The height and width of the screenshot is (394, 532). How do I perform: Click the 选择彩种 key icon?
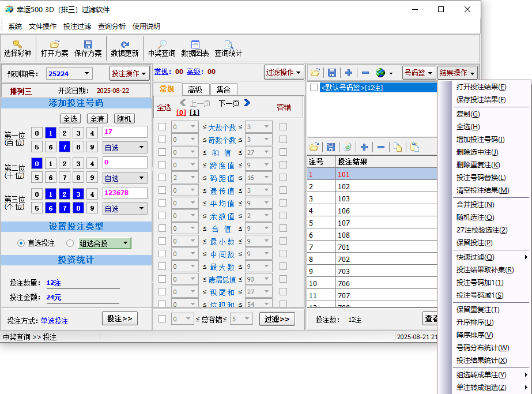tap(18, 44)
